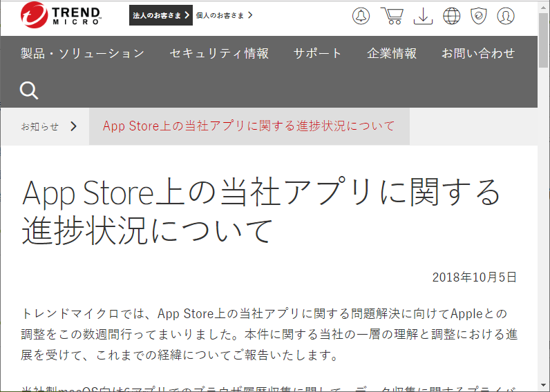Screen dimensions: 550x392
Task: Open お問い合わせ menu
Action: point(478,53)
